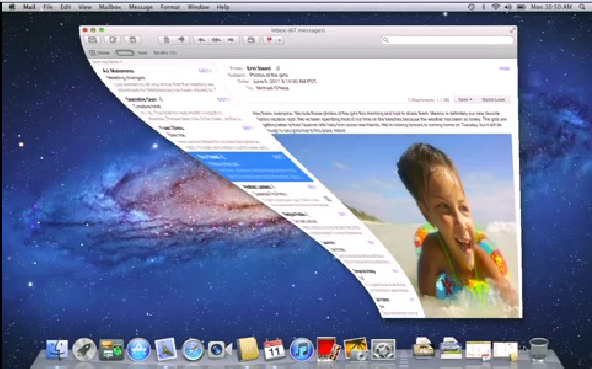592x369 pixels.
Task: Open iCal calendar in the Dock
Action: point(274,349)
